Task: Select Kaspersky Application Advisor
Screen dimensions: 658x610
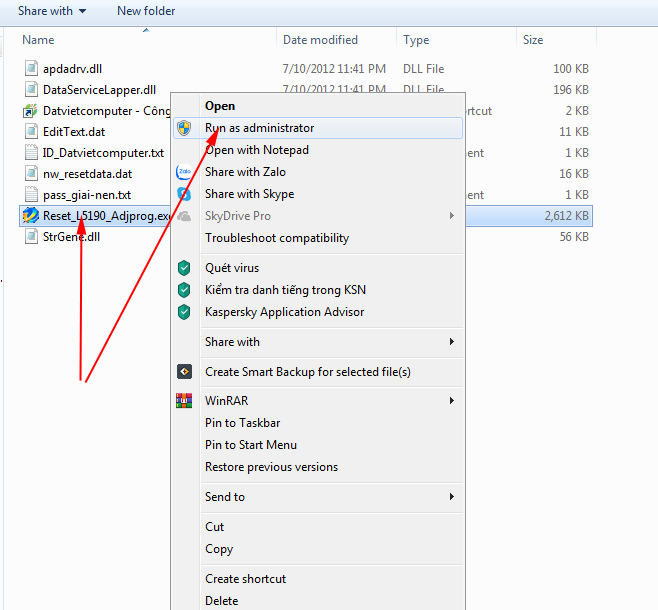Action: click(318, 312)
